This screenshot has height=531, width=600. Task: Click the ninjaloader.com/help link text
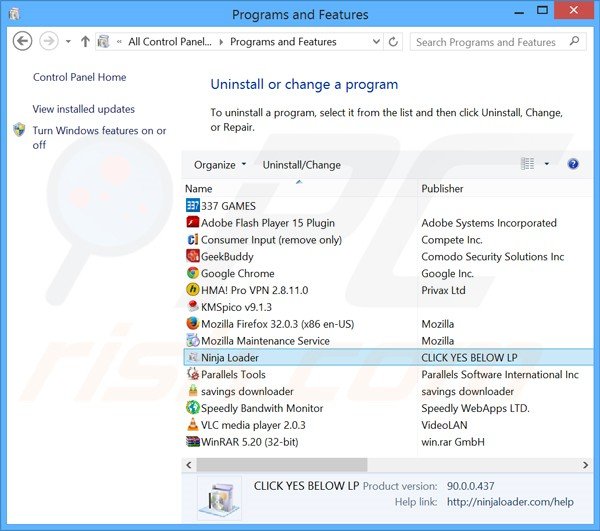tap(510, 502)
